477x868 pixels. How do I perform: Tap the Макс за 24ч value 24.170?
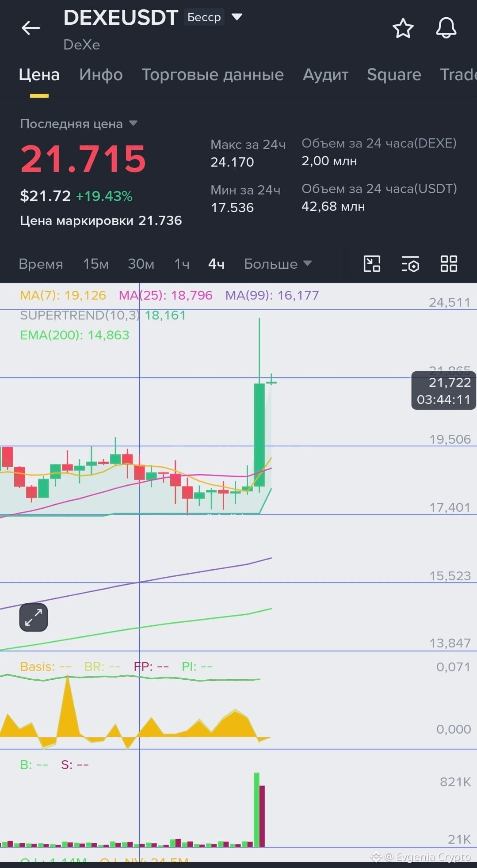(232, 162)
